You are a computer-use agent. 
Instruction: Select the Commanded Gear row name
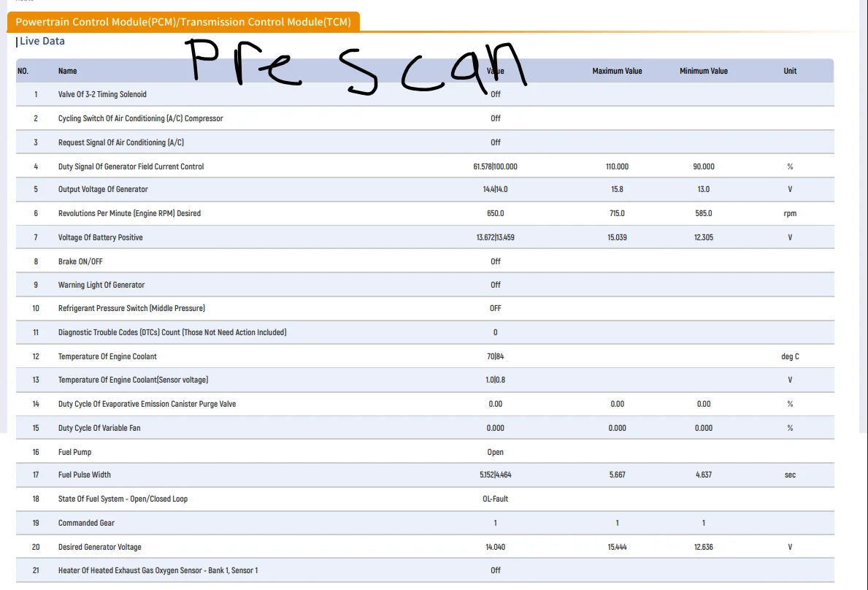click(x=86, y=523)
